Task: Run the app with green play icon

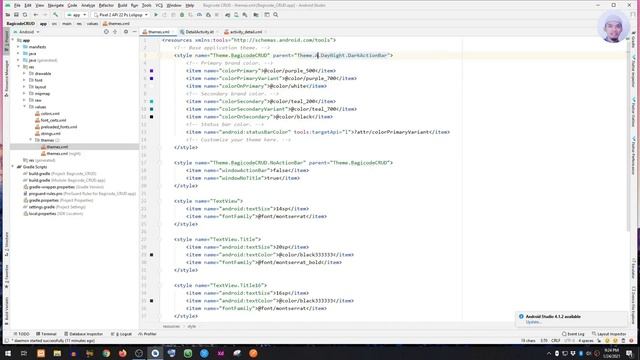Action: tap(156, 15)
